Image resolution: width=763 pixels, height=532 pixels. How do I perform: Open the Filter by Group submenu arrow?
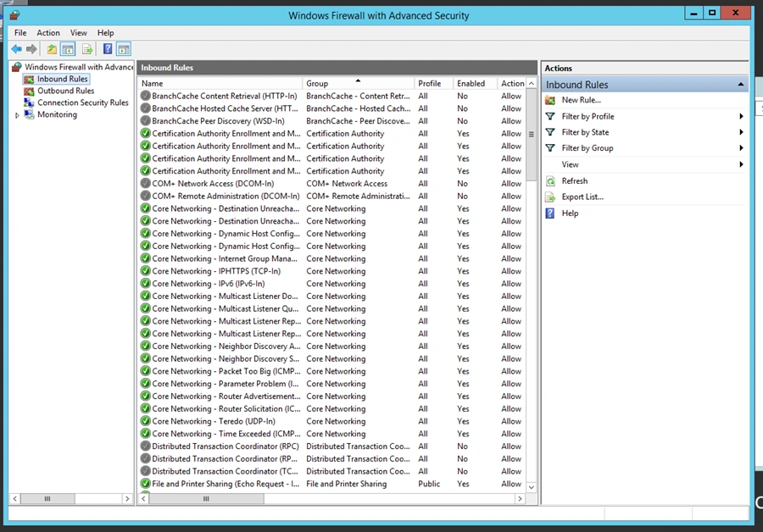741,148
